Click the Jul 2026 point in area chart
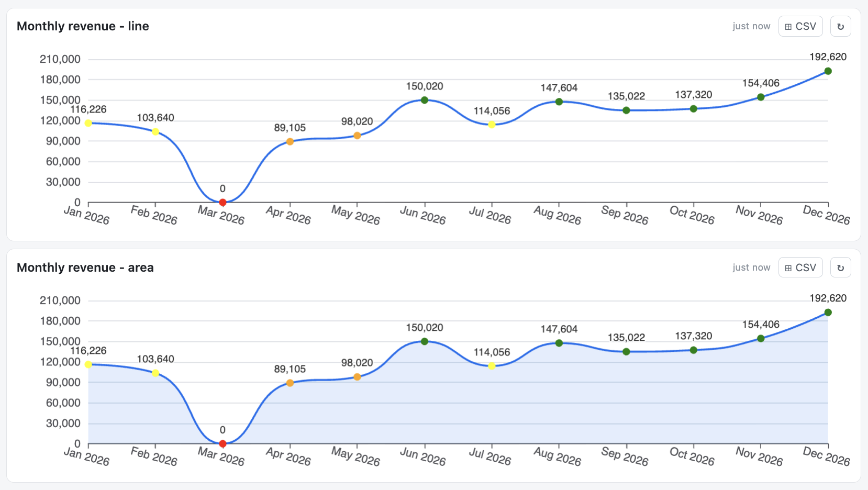Viewport: 868px width, 490px height. pos(492,366)
